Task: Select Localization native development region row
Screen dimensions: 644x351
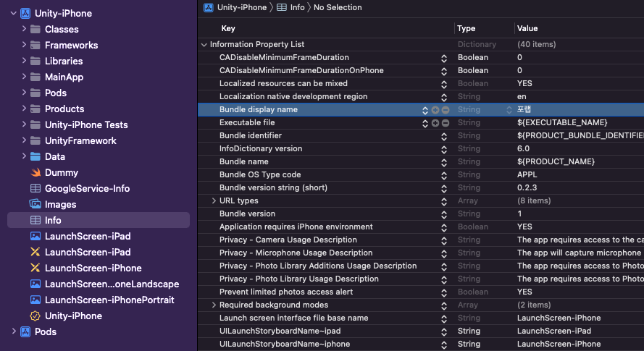Action: tap(421, 96)
